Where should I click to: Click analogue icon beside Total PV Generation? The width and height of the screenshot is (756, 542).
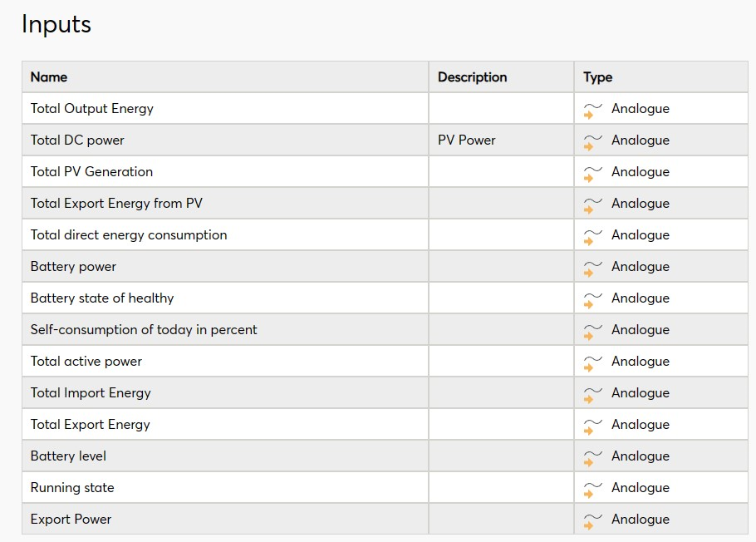point(592,173)
